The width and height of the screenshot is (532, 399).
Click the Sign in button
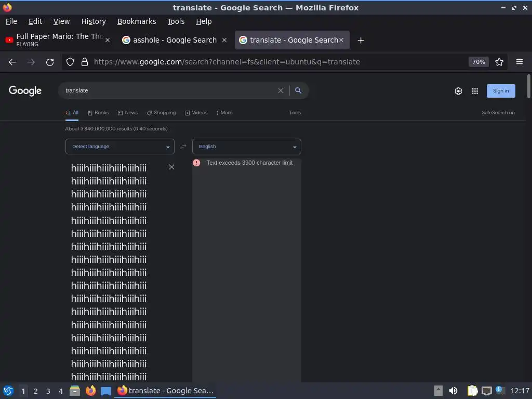point(501,91)
